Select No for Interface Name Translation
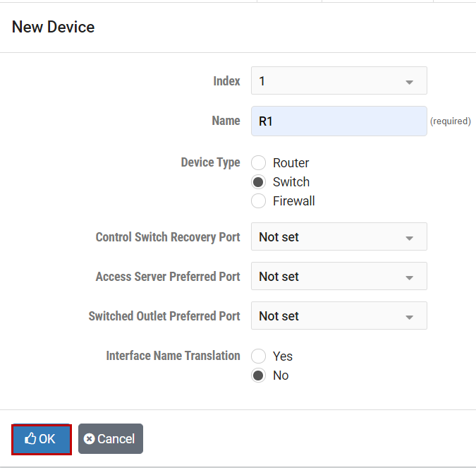 tap(259, 376)
